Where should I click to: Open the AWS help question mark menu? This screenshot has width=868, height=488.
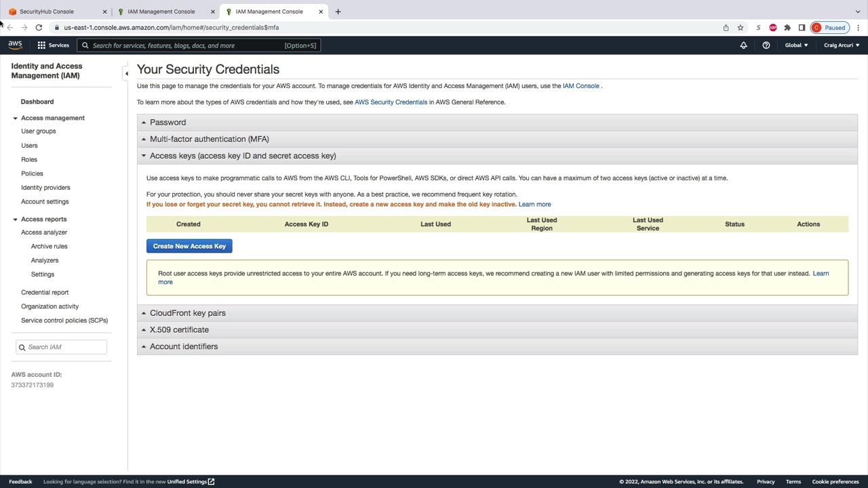[x=766, y=45]
